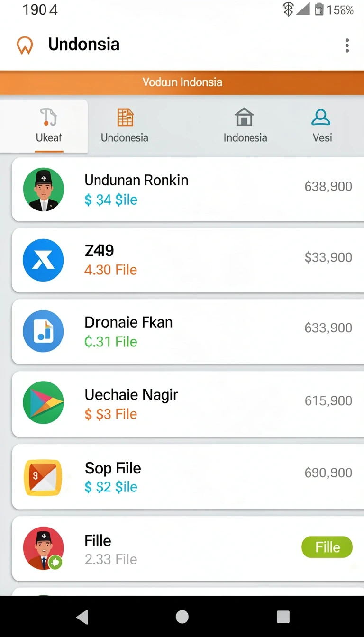
Task: Tap the red avatar icon for Fille
Action: click(x=43, y=548)
